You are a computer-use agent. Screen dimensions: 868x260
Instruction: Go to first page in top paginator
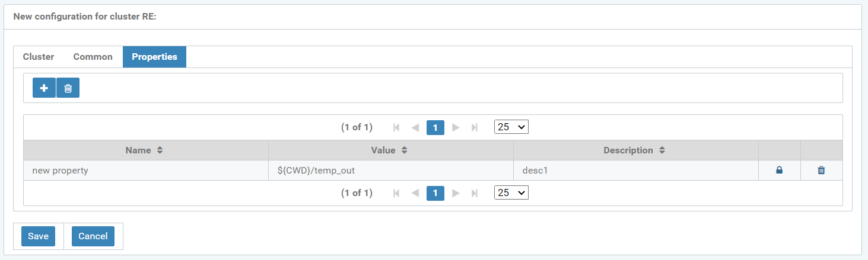[x=396, y=127]
